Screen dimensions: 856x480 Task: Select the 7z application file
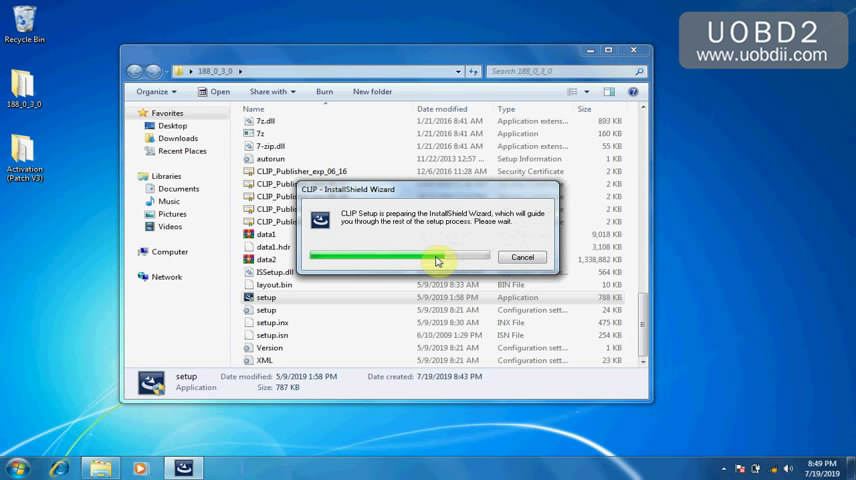[x=260, y=133]
